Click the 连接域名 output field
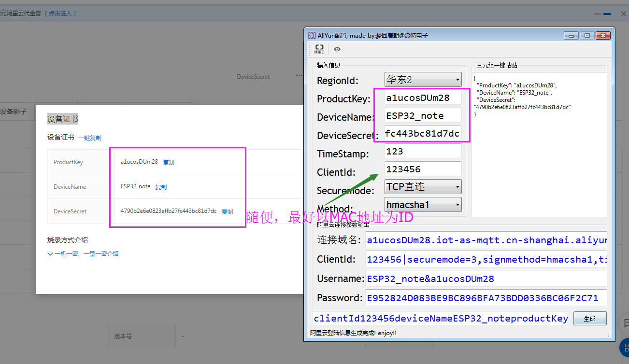This screenshot has height=364, width=629. pyautogui.click(x=486, y=240)
